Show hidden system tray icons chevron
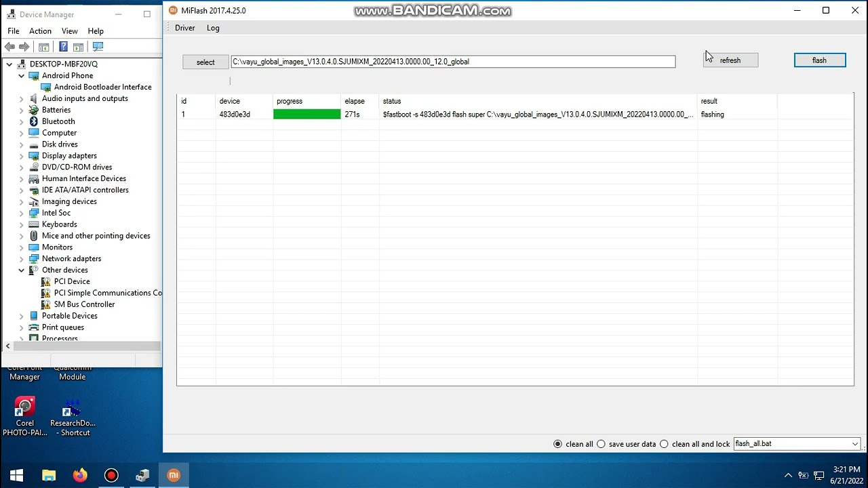The image size is (868, 488). (x=788, y=476)
